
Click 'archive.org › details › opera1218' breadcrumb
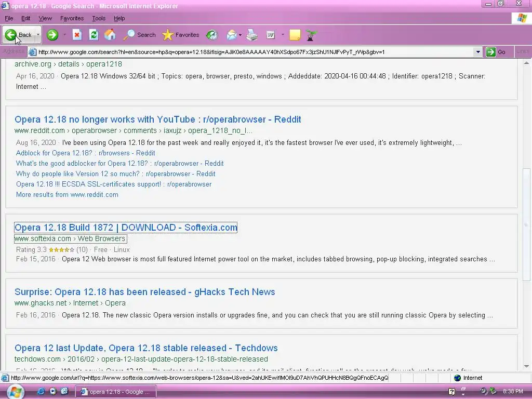tap(68, 64)
